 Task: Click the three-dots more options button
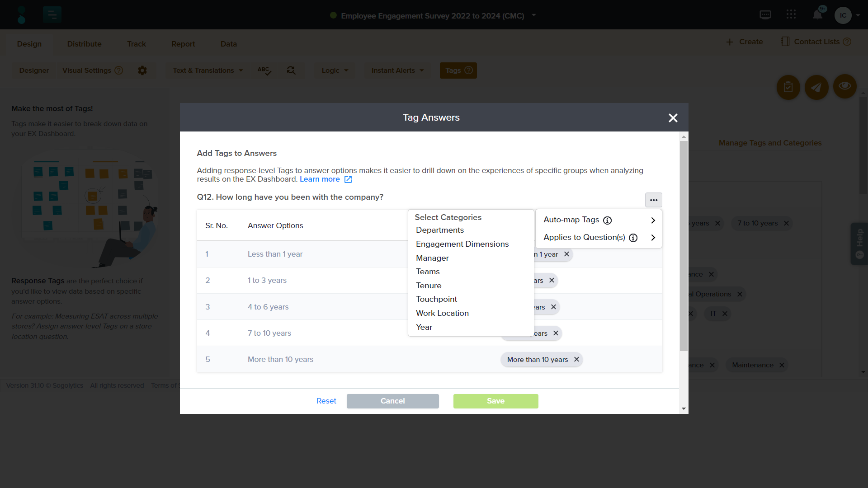click(x=653, y=200)
